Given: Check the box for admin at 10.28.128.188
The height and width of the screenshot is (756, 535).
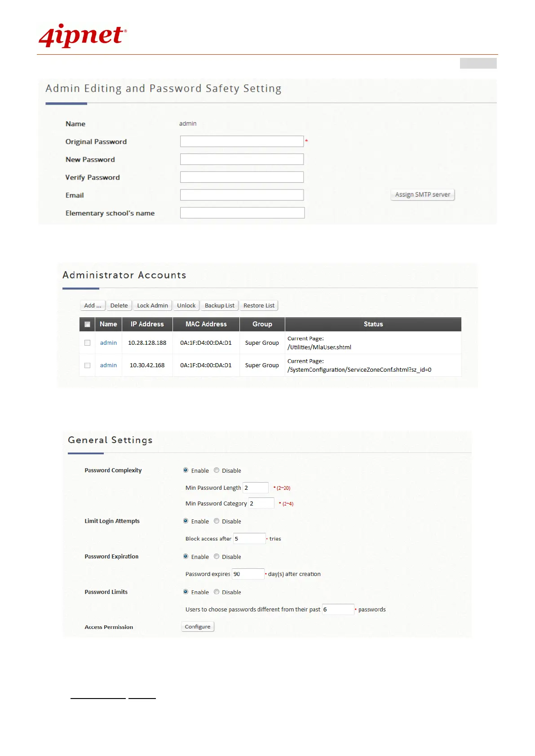Looking at the screenshot, I should point(87,343).
